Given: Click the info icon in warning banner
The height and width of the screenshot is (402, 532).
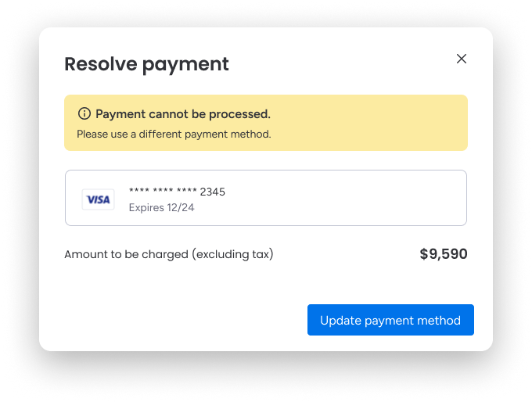Looking at the screenshot, I should click(84, 113).
